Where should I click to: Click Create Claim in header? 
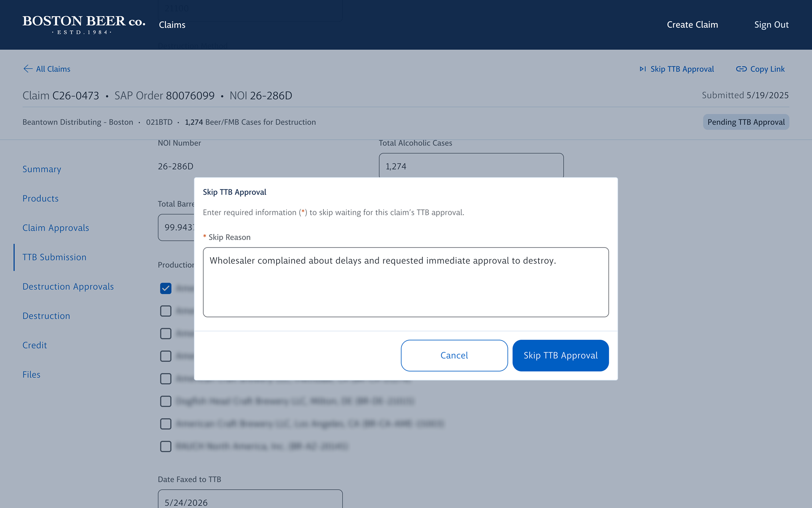tap(692, 25)
